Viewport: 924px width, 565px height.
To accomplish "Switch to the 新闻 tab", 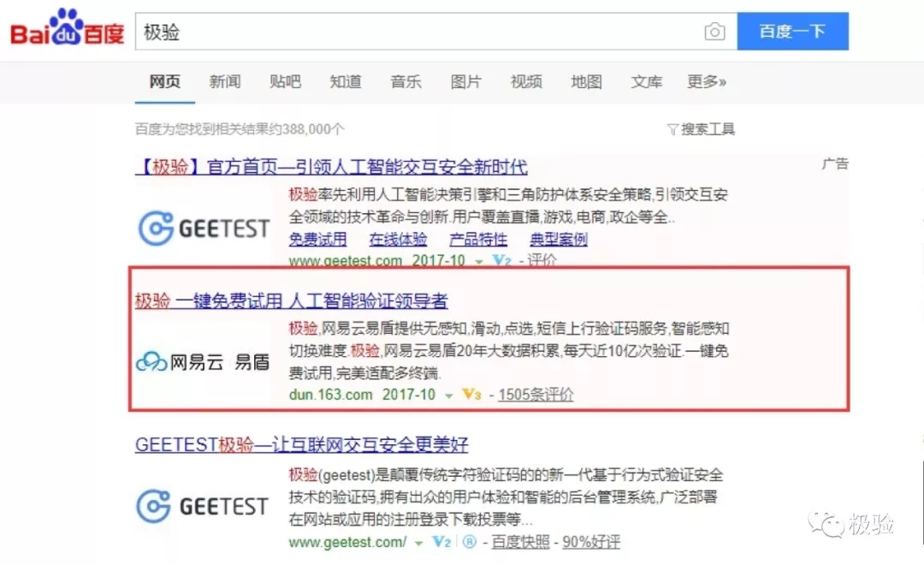I will [224, 82].
